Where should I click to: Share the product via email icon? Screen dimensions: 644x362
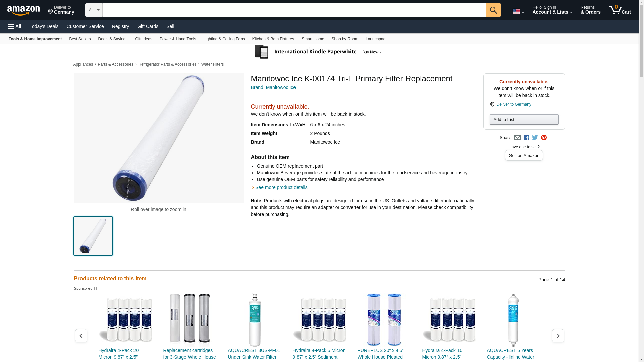pyautogui.click(x=517, y=138)
